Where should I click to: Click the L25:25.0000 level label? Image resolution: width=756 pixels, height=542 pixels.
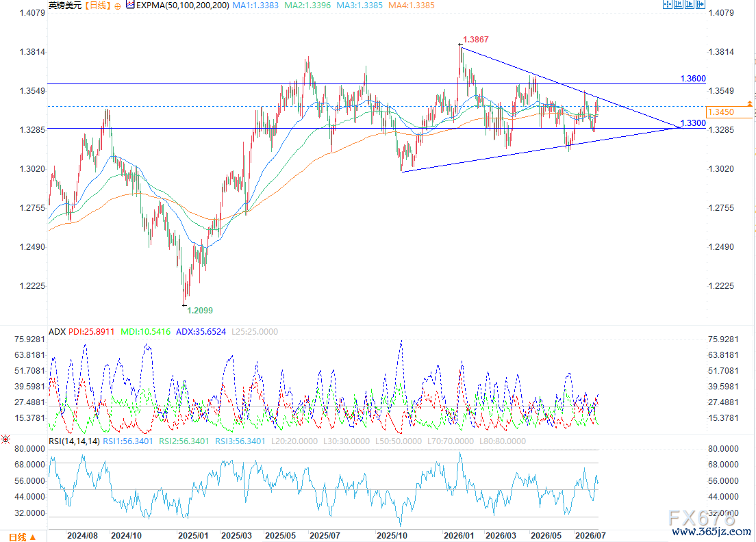click(x=255, y=331)
